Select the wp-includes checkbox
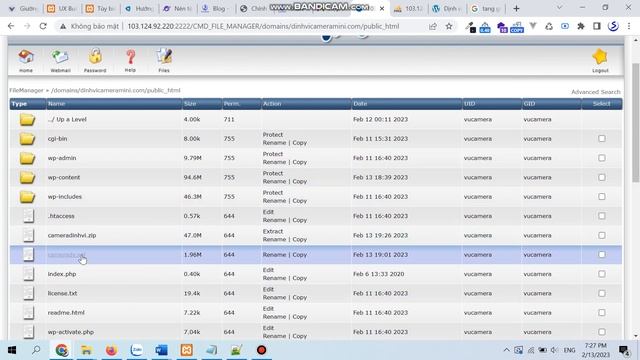 [602, 197]
